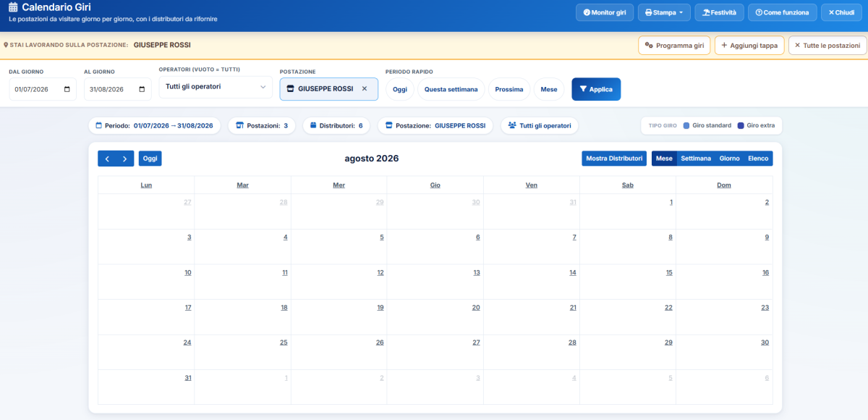
Task: Click the Lun column header
Action: coord(146,185)
